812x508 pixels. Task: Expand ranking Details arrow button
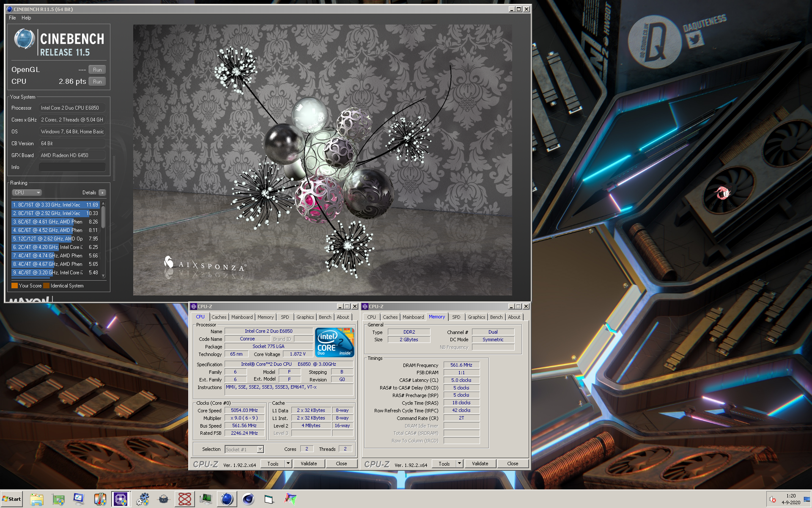coord(102,193)
